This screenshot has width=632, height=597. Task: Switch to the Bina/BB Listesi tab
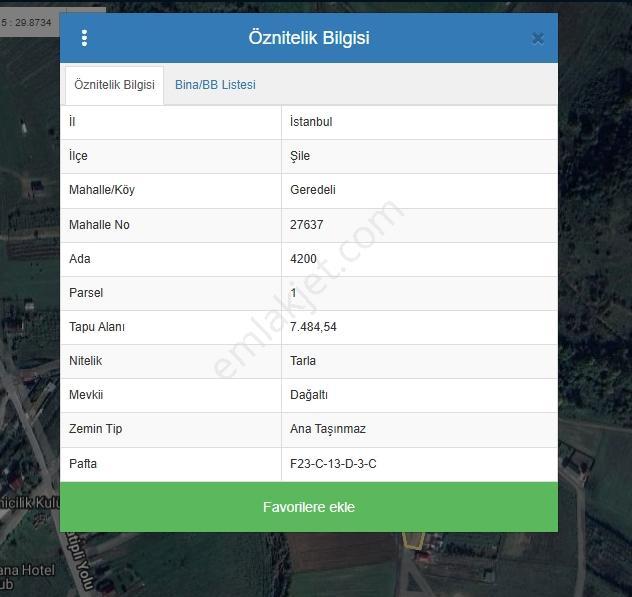215,85
